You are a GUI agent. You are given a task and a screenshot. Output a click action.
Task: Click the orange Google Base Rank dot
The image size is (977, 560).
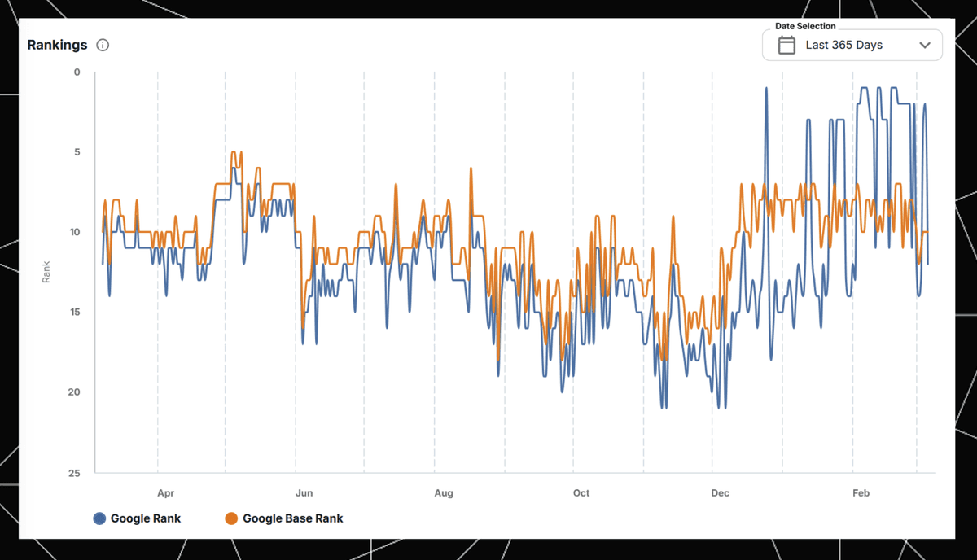(x=231, y=518)
